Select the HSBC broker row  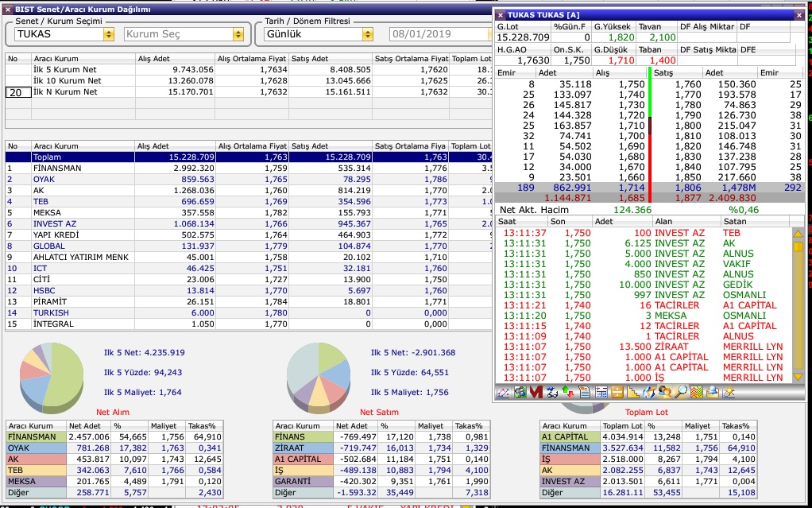(x=249, y=291)
